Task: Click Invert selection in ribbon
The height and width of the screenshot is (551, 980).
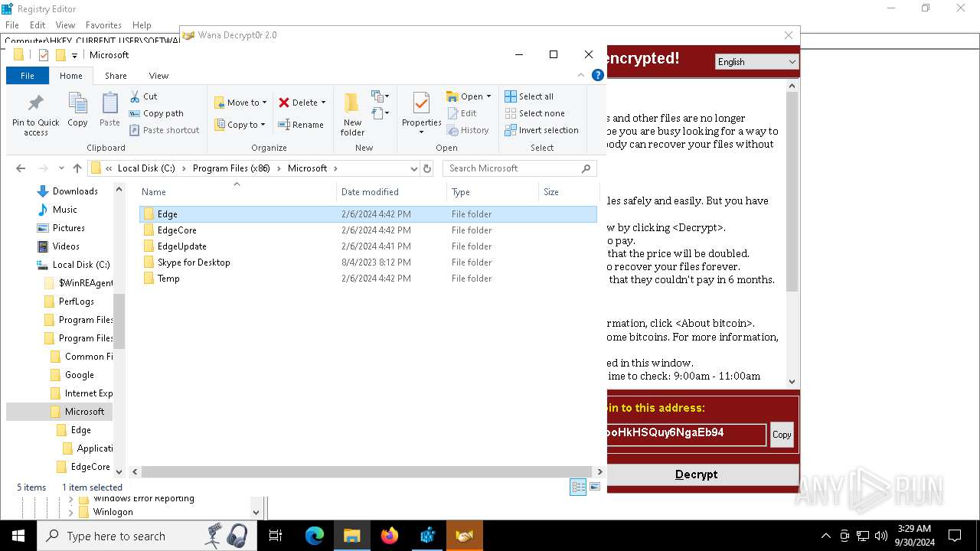Action: coord(541,130)
